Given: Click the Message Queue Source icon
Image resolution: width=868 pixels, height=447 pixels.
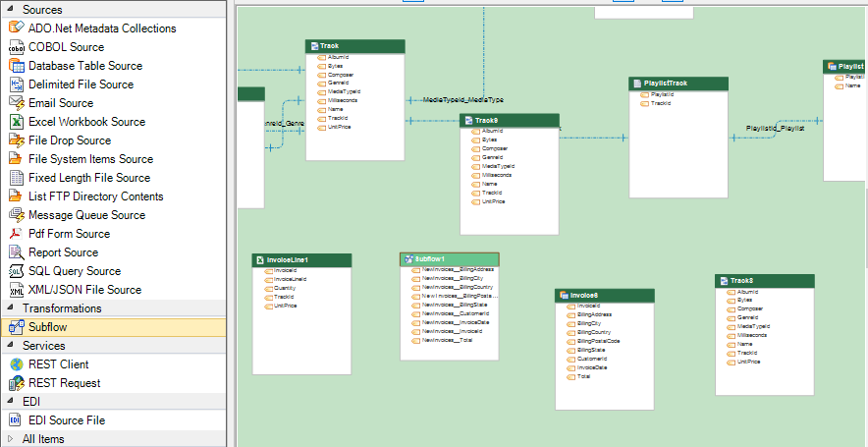Looking at the screenshot, I should point(16,215).
